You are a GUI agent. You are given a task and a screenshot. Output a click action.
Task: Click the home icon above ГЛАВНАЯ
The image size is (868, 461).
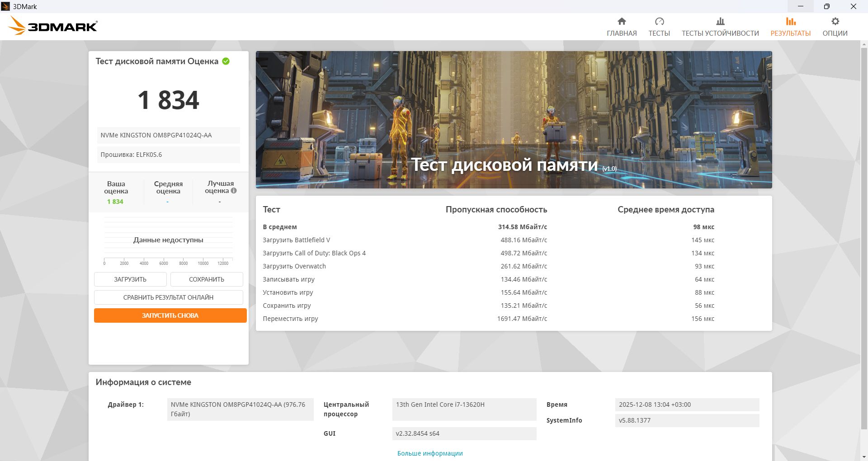tap(622, 21)
